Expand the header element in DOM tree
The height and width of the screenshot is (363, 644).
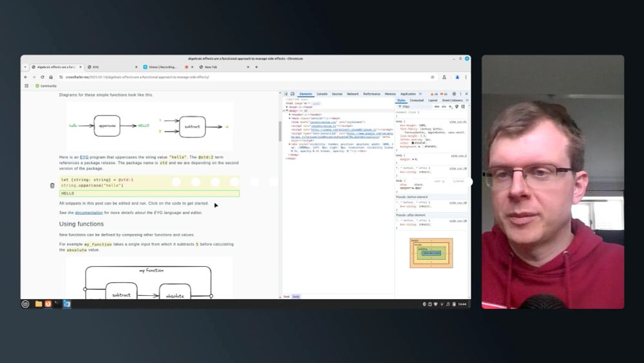point(290,115)
